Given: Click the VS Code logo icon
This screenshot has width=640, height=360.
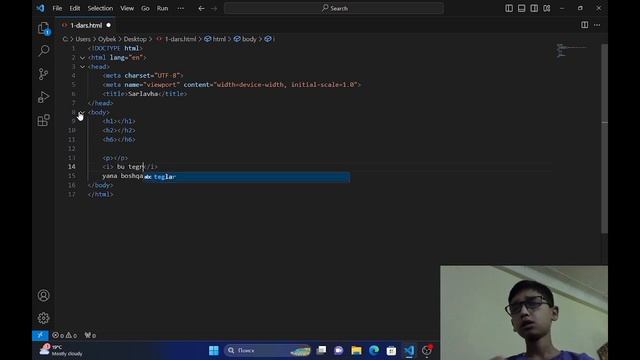Looking at the screenshot, I should click(40, 8).
